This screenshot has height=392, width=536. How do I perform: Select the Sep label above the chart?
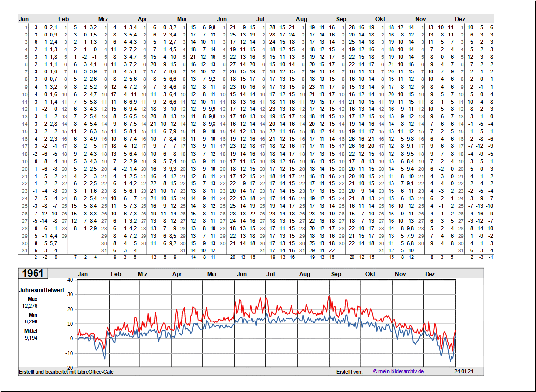[337, 274]
